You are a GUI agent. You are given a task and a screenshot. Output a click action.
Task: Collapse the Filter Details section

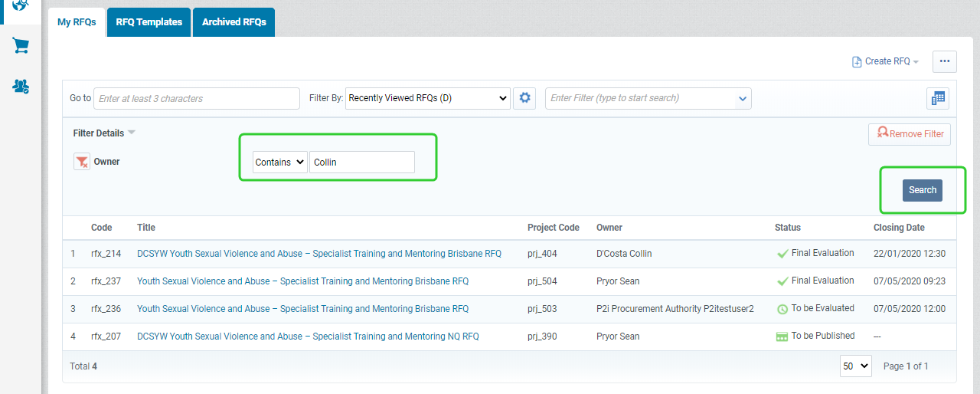pyautogui.click(x=104, y=133)
